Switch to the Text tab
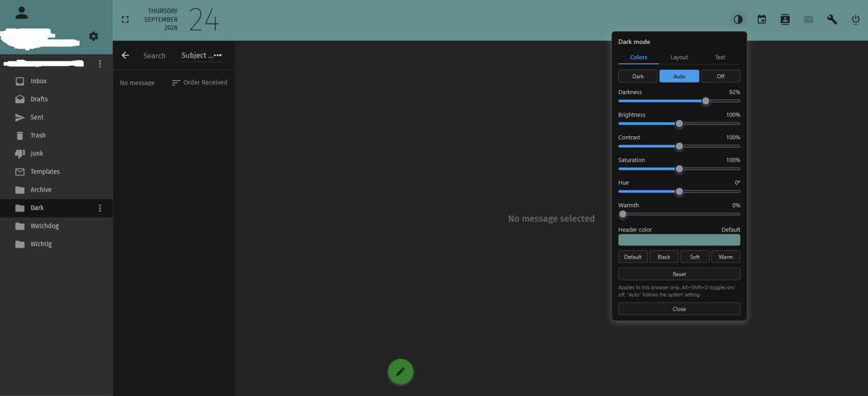 720,57
